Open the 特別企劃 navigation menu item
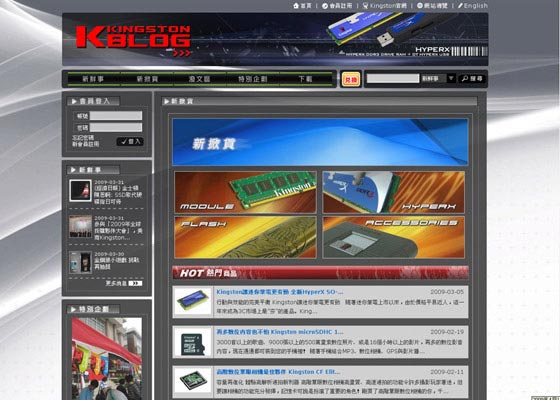The image size is (560, 400). coord(253,79)
